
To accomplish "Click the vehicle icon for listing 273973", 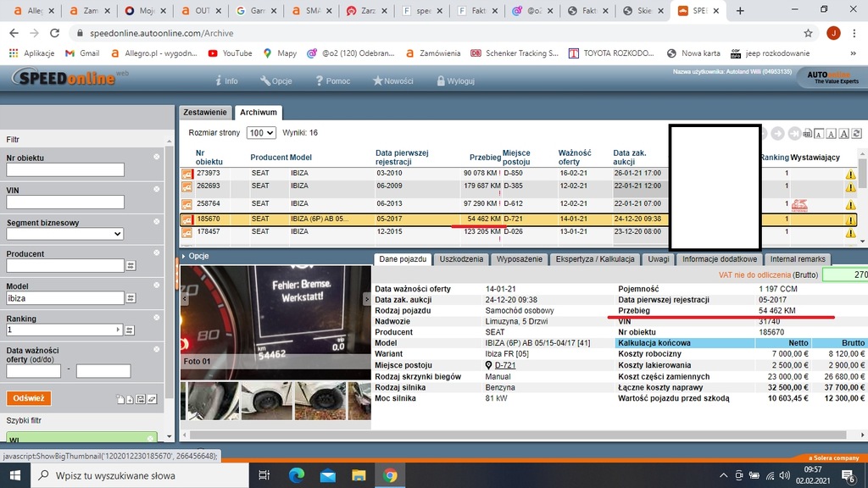I will (187, 175).
